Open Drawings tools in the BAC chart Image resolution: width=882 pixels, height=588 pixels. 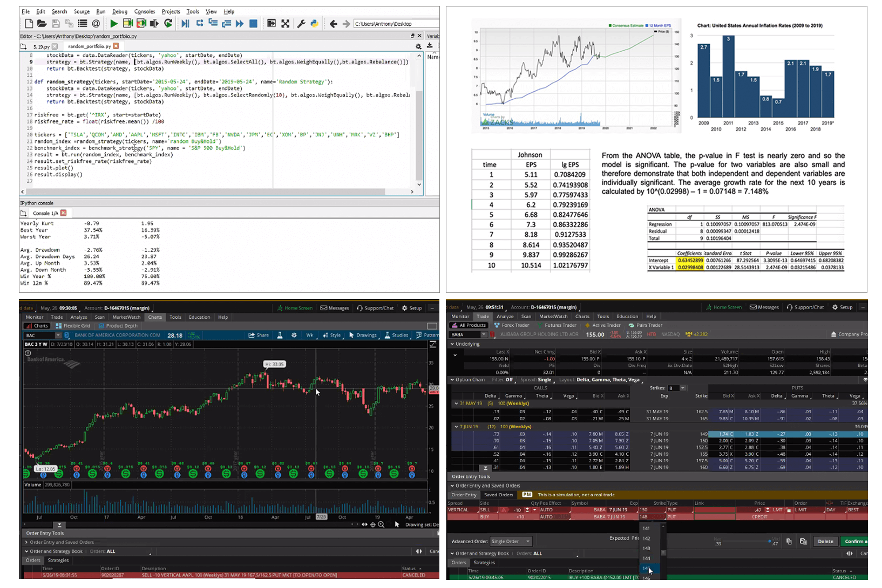[x=363, y=335]
